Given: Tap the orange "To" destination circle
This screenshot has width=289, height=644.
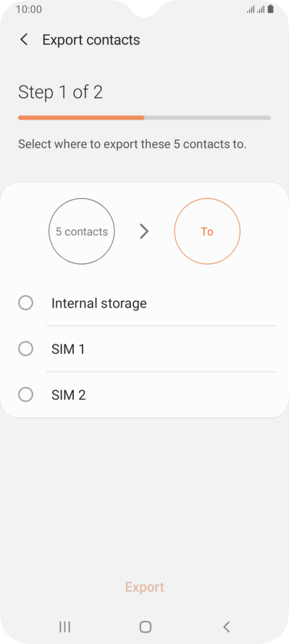Looking at the screenshot, I should coord(207,231).
